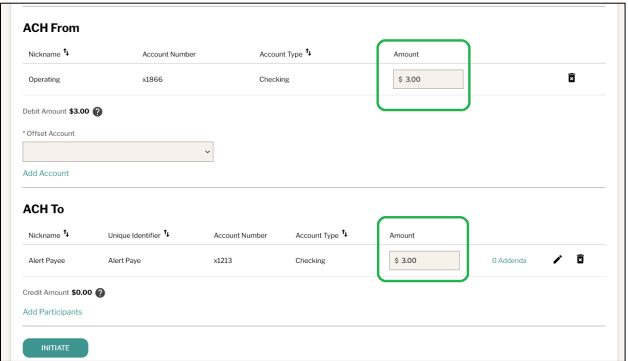The height and width of the screenshot is (361, 628).
Task: Sort ACH To by Unique Identifier
Action: [x=166, y=234]
